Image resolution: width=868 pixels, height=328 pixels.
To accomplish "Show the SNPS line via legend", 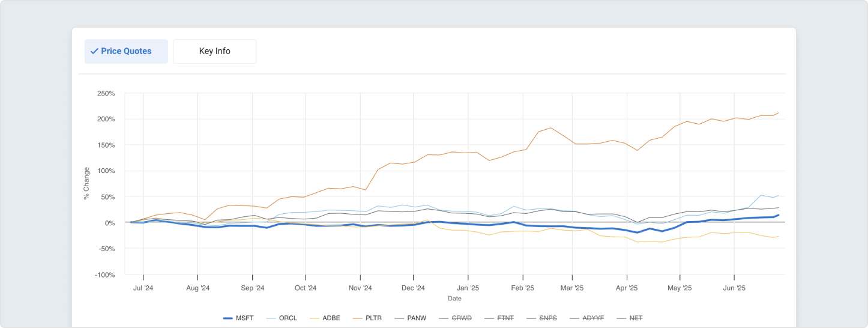I will click(548, 318).
